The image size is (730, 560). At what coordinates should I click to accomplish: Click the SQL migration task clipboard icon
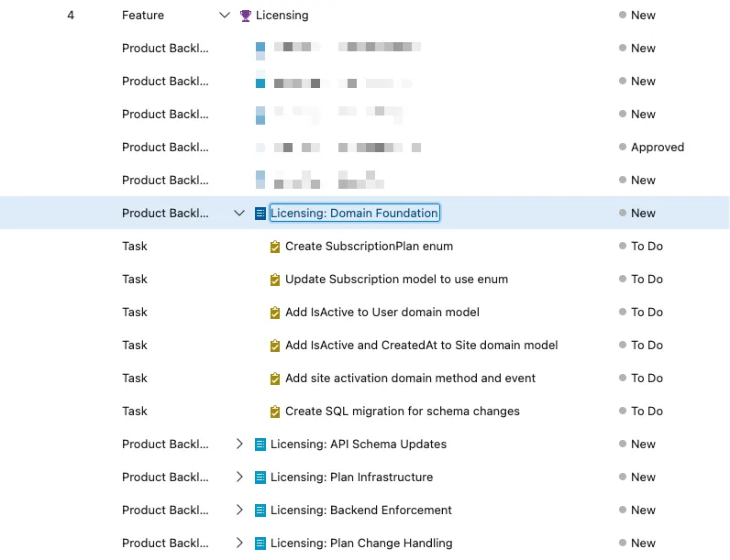tap(275, 412)
